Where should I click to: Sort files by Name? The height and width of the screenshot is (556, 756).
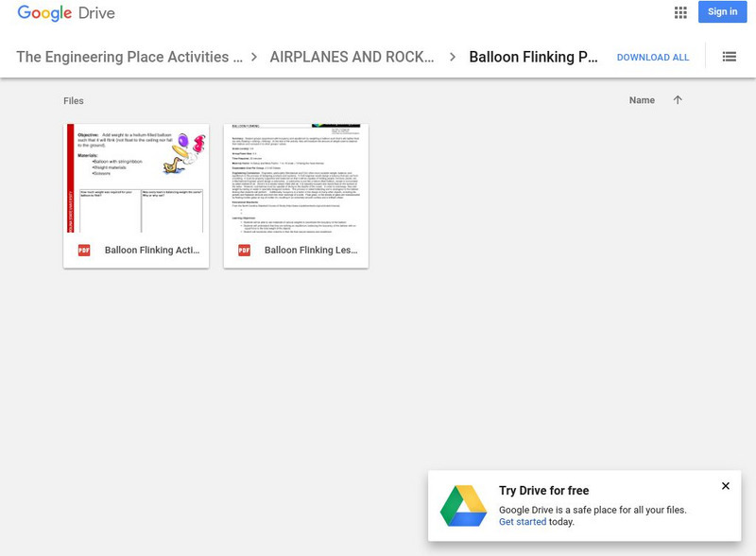click(x=644, y=98)
